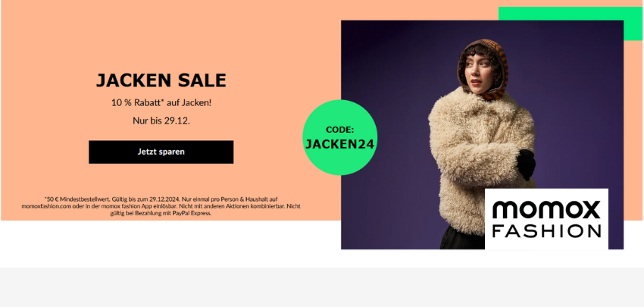
Task: Select the JACKEN24 promo code text
Action: click(x=339, y=144)
